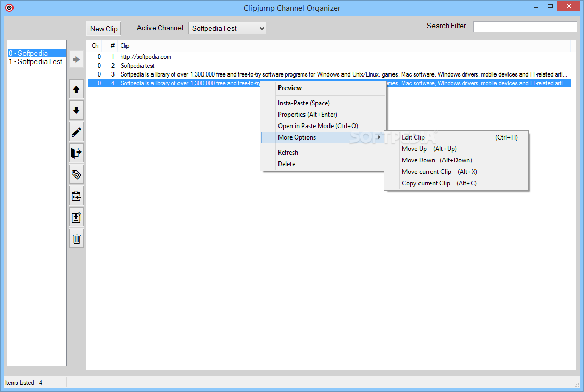Choose Refresh in the context menu

click(323, 153)
